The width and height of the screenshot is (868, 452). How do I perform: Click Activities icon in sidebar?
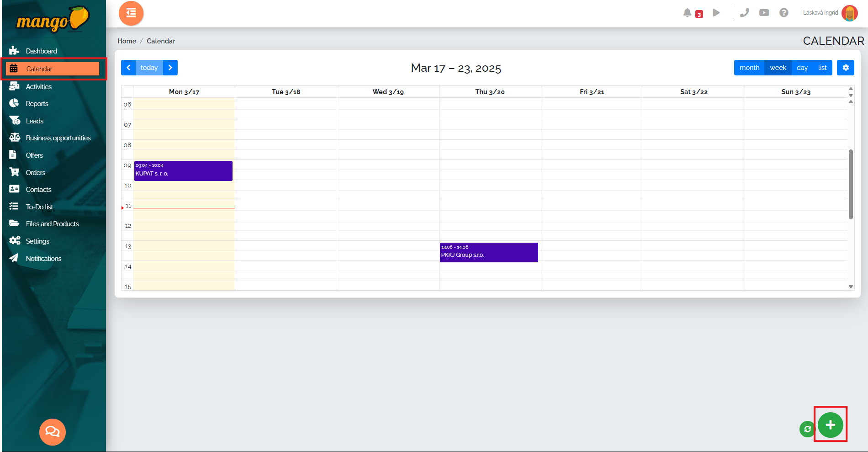coord(14,86)
